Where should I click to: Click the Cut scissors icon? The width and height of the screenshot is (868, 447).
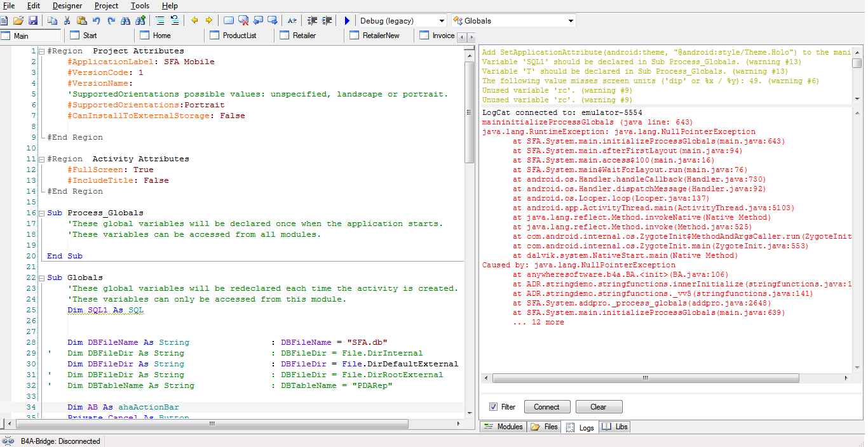pyautogui.click(x=67, y=21)
